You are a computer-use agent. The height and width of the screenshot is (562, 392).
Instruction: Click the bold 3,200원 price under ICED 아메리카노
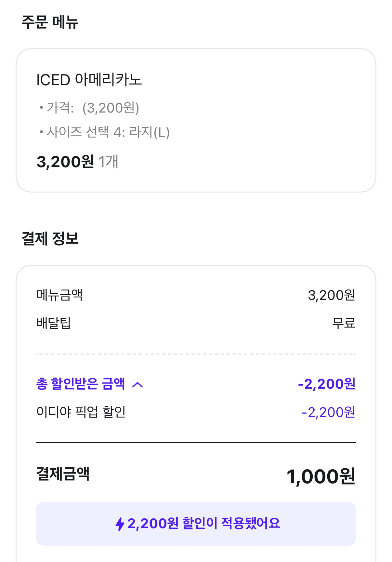click(65, 162)
